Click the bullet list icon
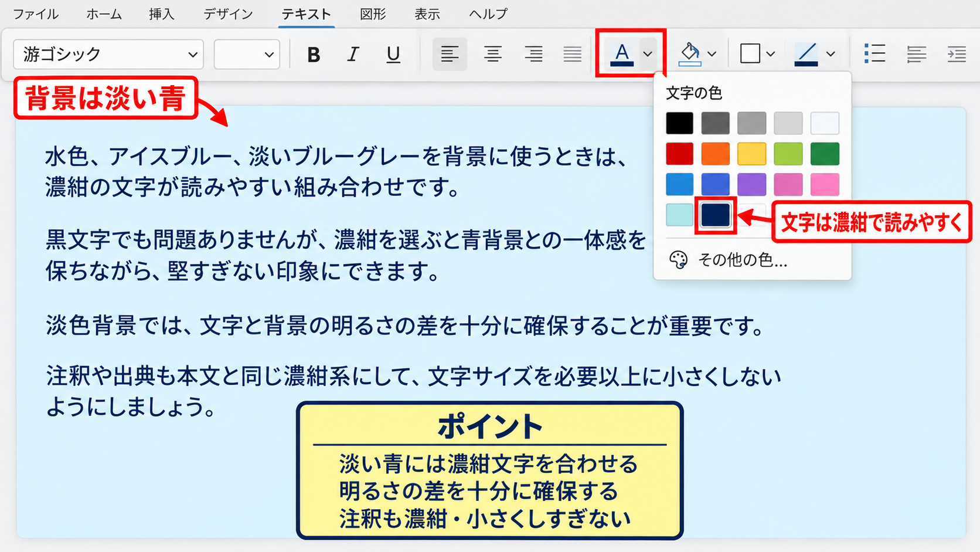The image size is (980, 552). [x=874, y=53]
